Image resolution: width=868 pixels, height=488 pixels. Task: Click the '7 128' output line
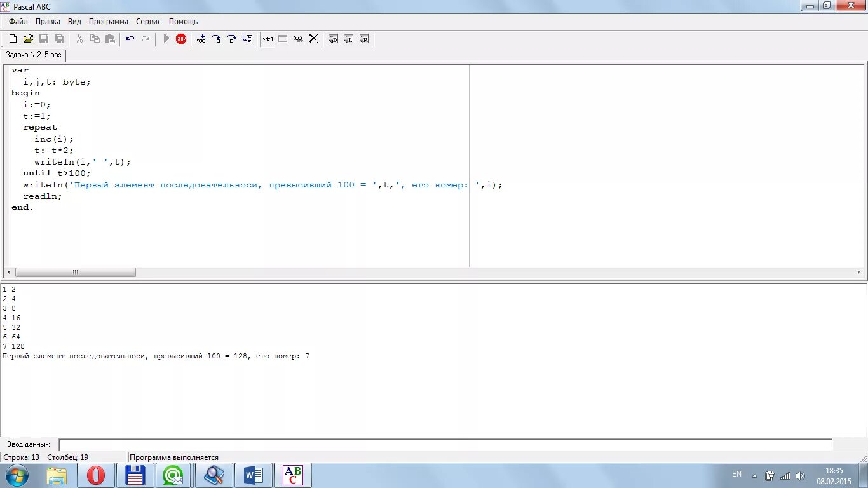(13, 346)
